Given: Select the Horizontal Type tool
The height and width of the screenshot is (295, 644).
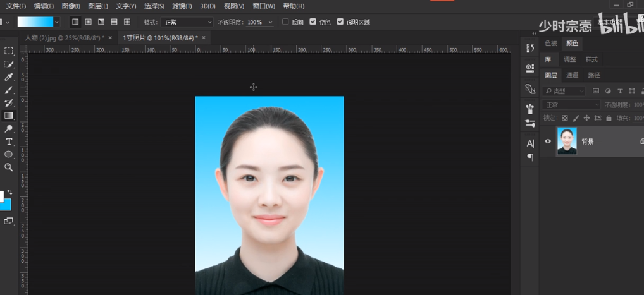Looking at the screenshot, I should 9,141.
